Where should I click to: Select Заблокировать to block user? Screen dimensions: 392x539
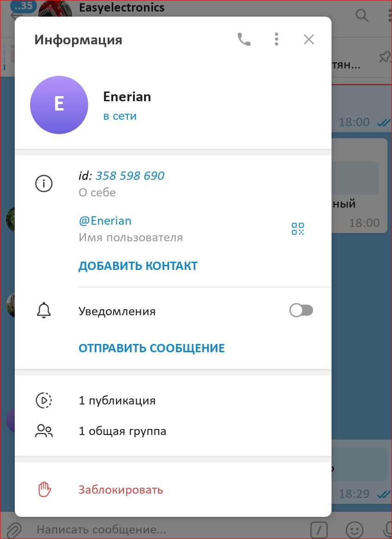(x=121, y=490)
